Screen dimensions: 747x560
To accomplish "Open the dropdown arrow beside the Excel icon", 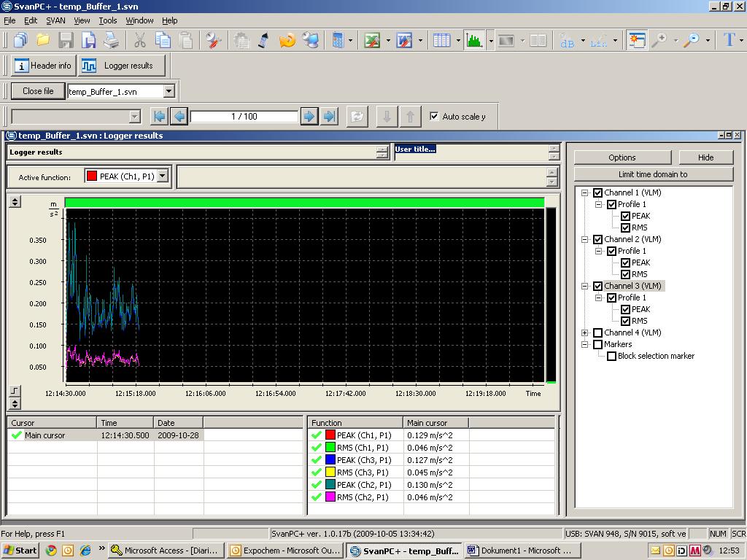I will 388,41.
